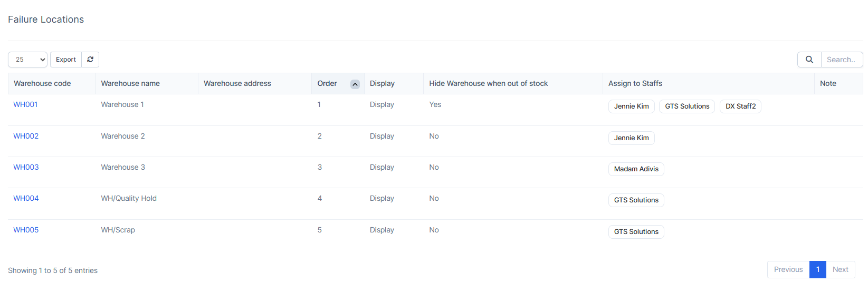Type in the Search field
This screenshot has height=292, width=868.
pyautogui.click(x=842, y=60)
